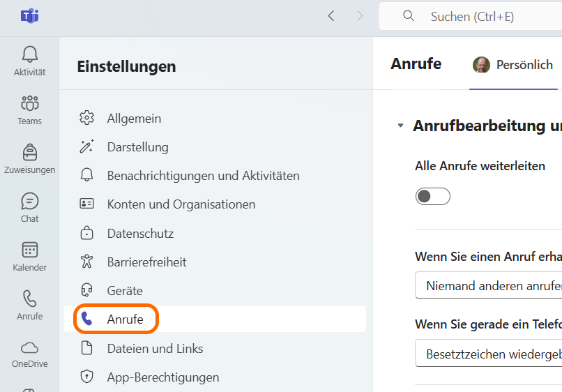
Task: Open Kalender in the left rail
Action: pos(29,256)
